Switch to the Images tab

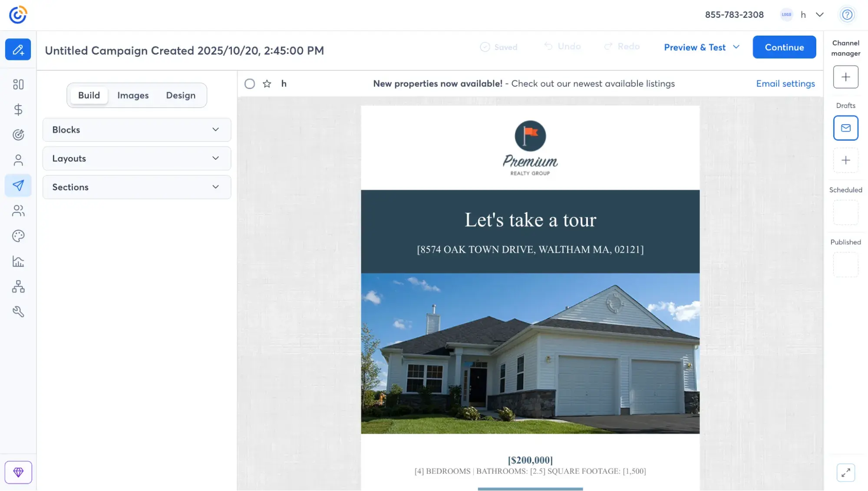pos(133,96)
